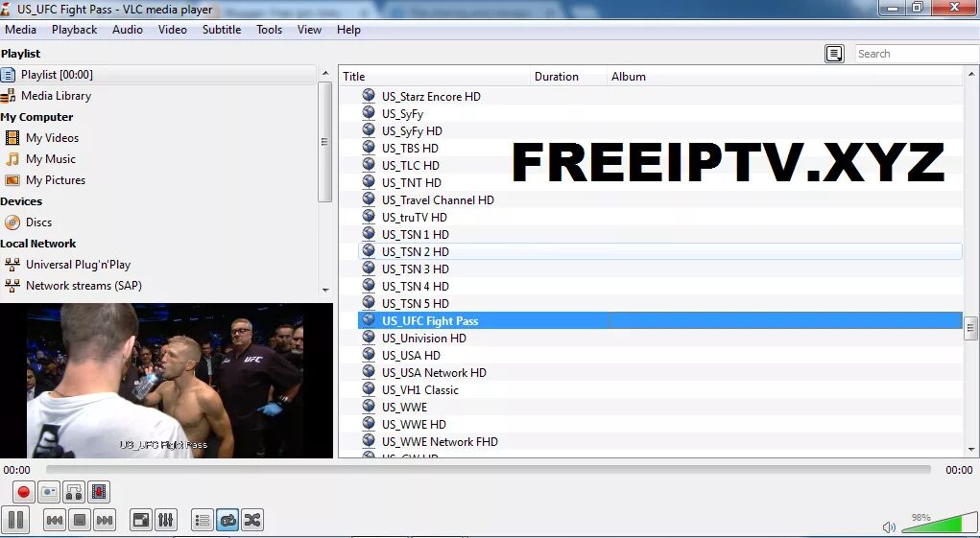Open the Tools menu
Image resolution: width=980 pixels, height=538 pixels.
coord(270,30)
